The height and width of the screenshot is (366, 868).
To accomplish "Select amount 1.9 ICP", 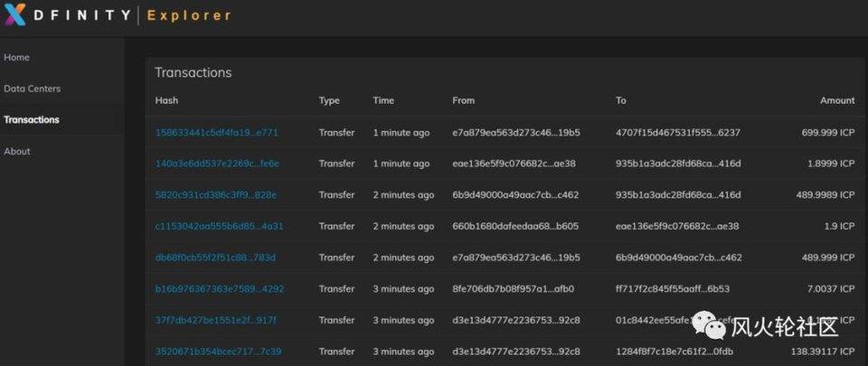I will pyautogui.click(x=839, y=226).
